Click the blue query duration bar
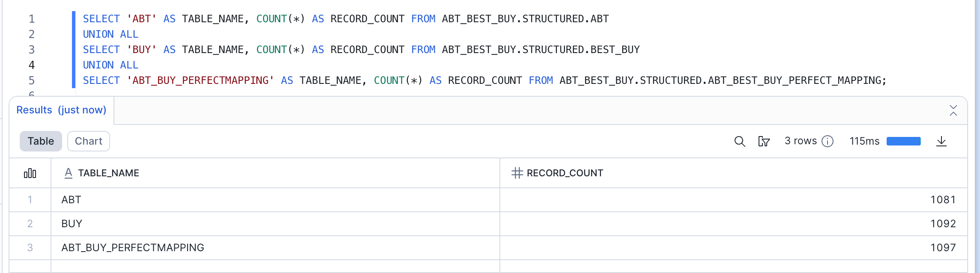The height and width of the screenshot is (273, 980). coord(903,141)
